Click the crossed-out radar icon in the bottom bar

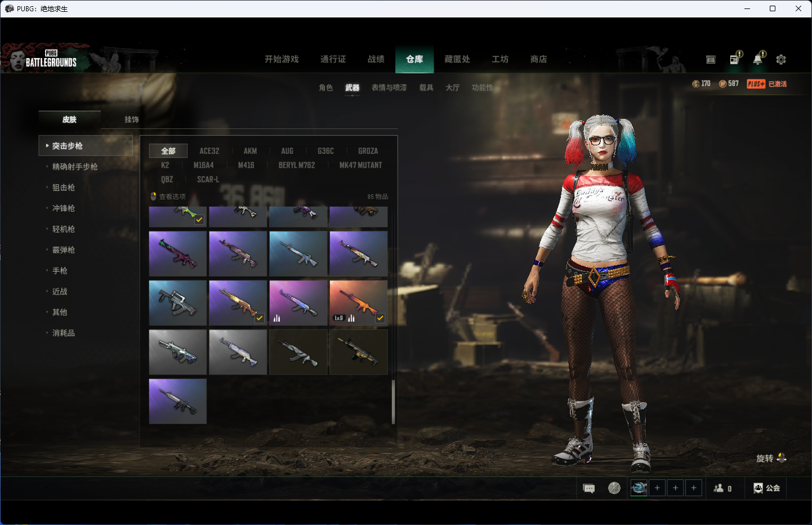[614, 488]
